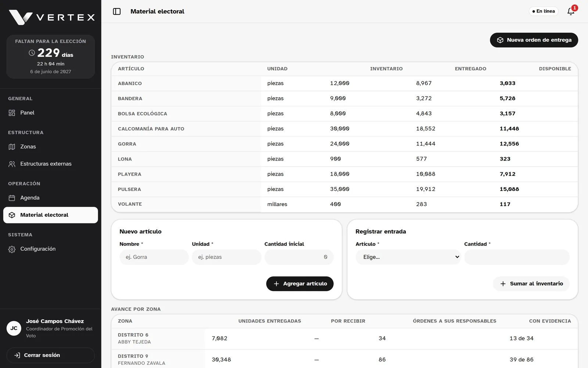
Task: Select the PLAYERA article row
Action: [344, 174]
